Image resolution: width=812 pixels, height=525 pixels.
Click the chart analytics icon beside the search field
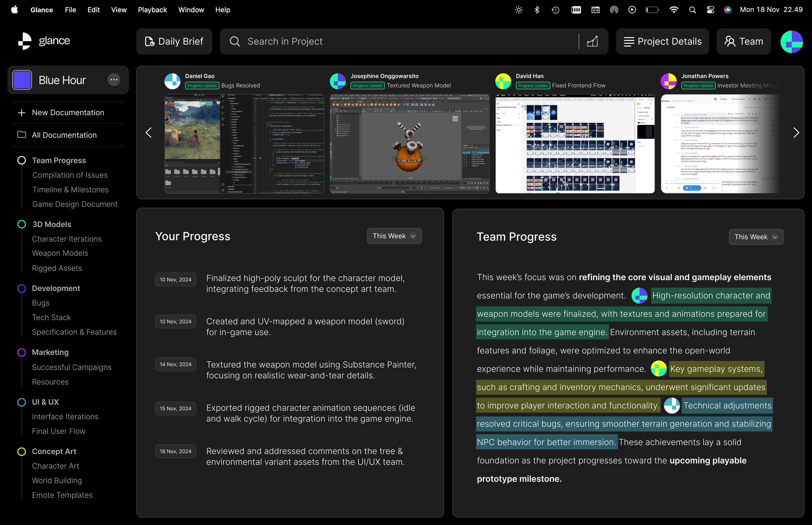coord(592,41)
